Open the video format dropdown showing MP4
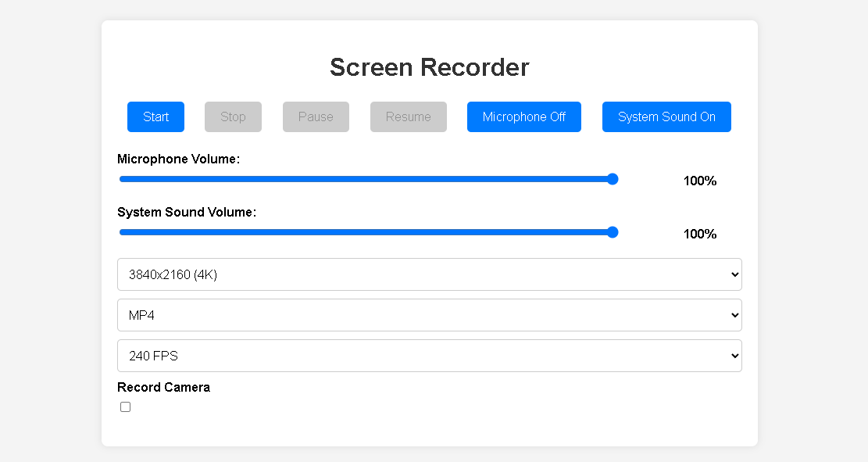868x462 pixels. coord(430,315)
